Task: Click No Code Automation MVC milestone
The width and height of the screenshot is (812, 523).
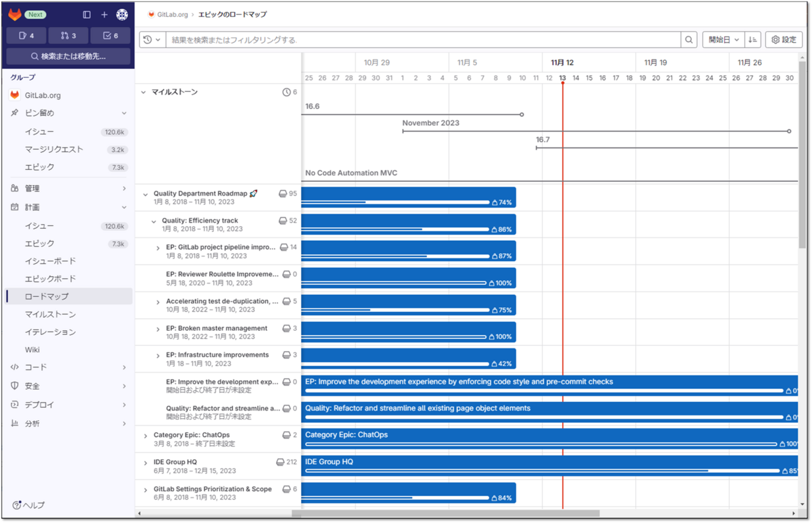Action: coord(351,173)
